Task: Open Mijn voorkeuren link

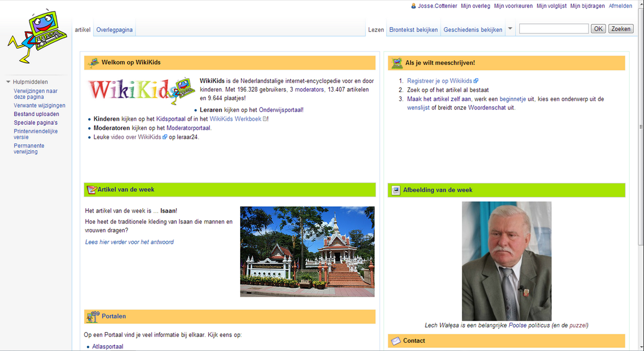Action: point(513,6)
